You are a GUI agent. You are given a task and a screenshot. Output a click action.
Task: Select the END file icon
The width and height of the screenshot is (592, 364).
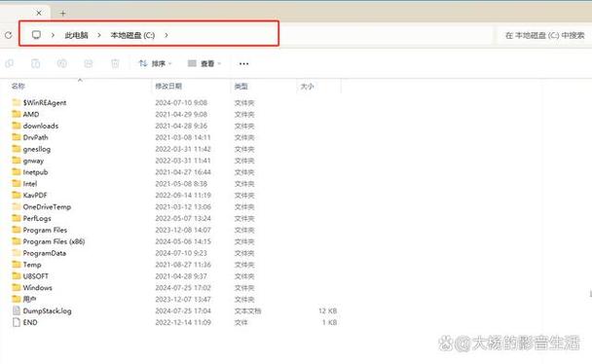coord(17,322)
